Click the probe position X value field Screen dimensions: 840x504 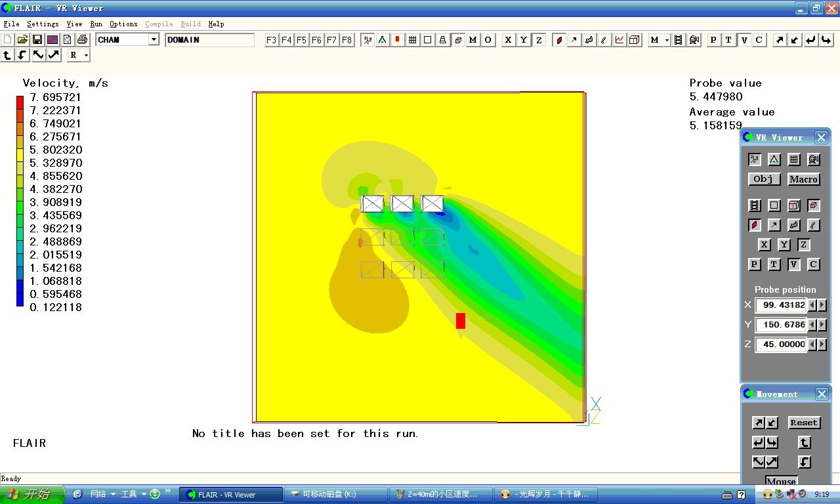(781, 305)
